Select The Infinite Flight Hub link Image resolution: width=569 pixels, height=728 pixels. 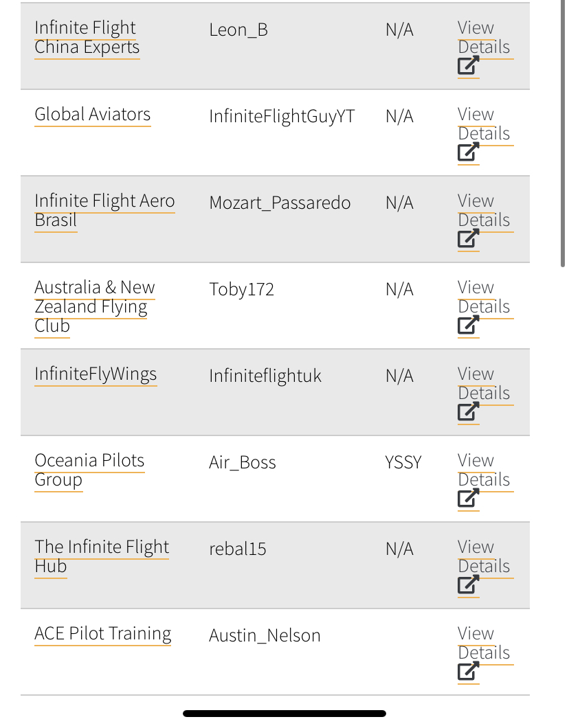[x=101, y=556]
